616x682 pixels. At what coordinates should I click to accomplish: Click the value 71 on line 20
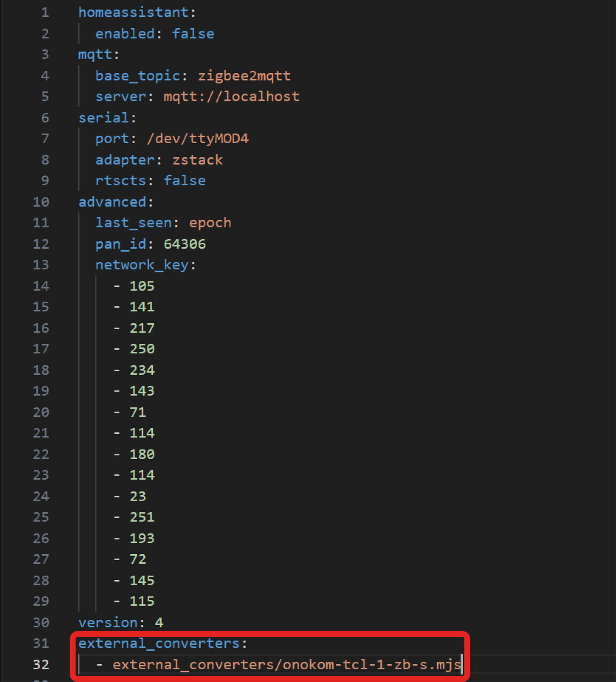(137, 412)
